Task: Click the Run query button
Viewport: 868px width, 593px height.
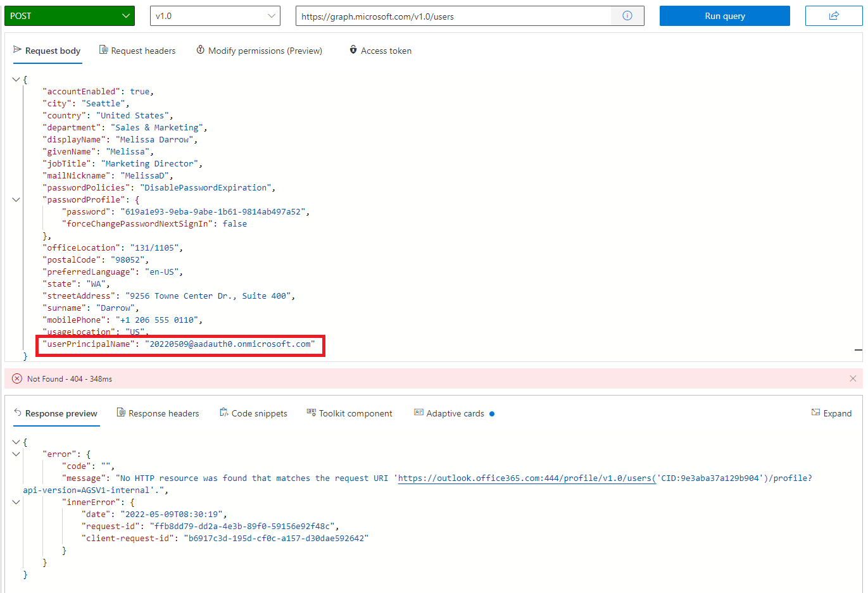Action: [x=725, y=16]
